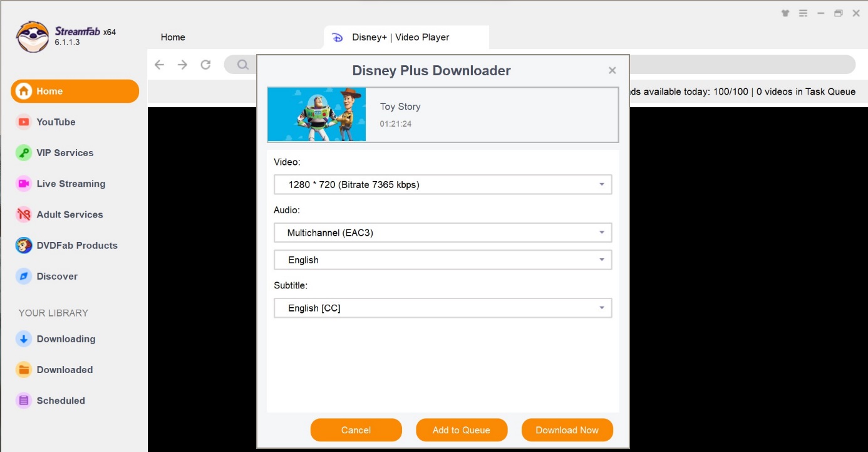Cancel the Disney Plus Downloader dialog
The height and width of the screenshot is (452, 868).
356,430
